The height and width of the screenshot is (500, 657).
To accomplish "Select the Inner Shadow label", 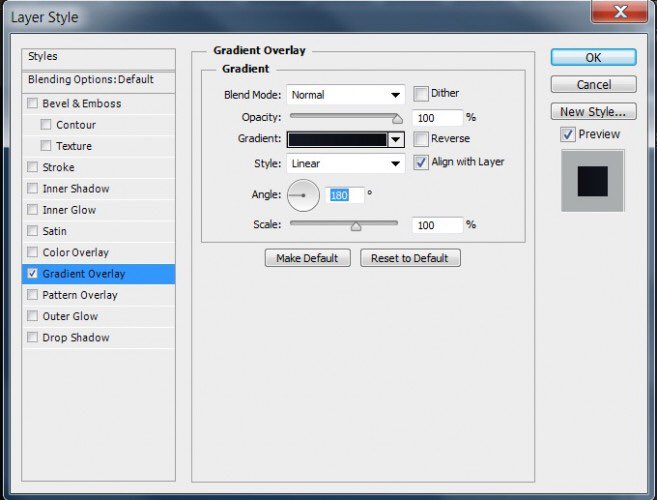I will tap(76, 189).
